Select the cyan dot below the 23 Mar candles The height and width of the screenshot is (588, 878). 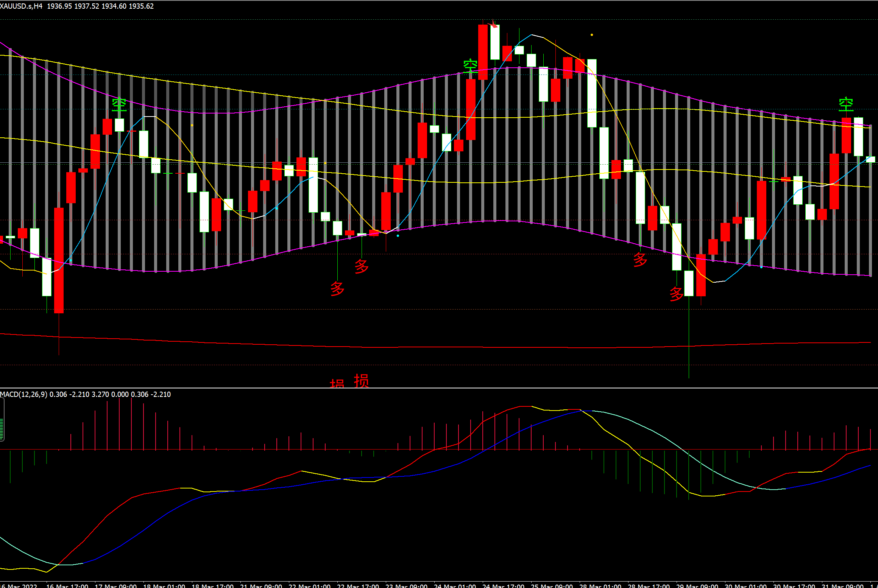[x=398, y=236]
